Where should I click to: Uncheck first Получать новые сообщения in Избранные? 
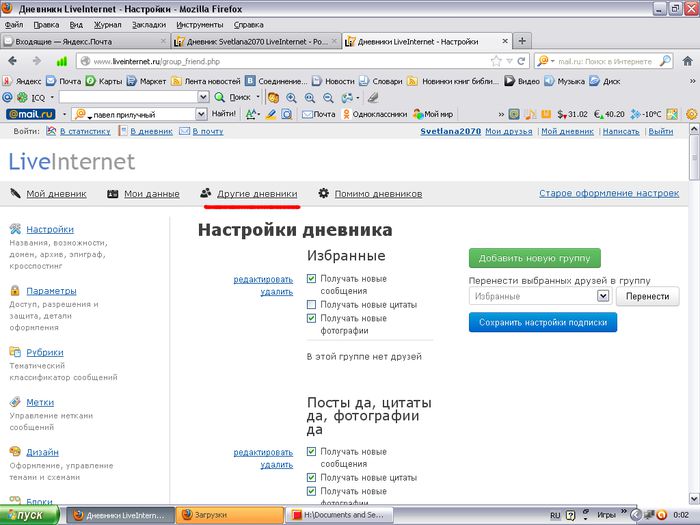312,279
